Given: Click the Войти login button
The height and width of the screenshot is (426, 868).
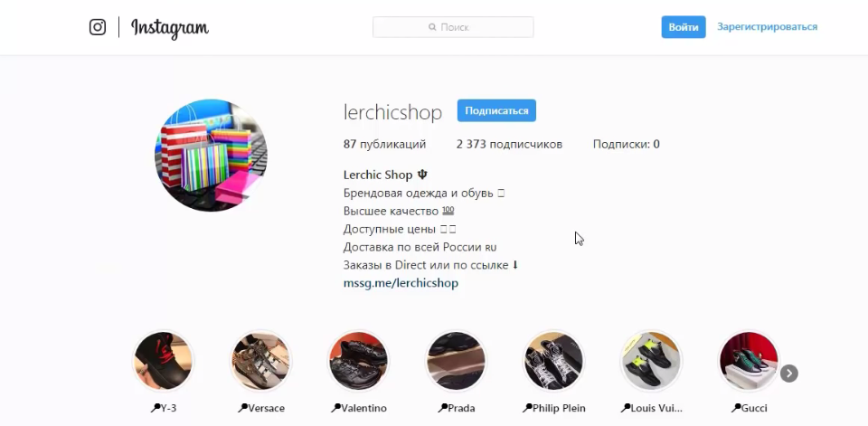Looking at the screenshot, I should [684, 27].
